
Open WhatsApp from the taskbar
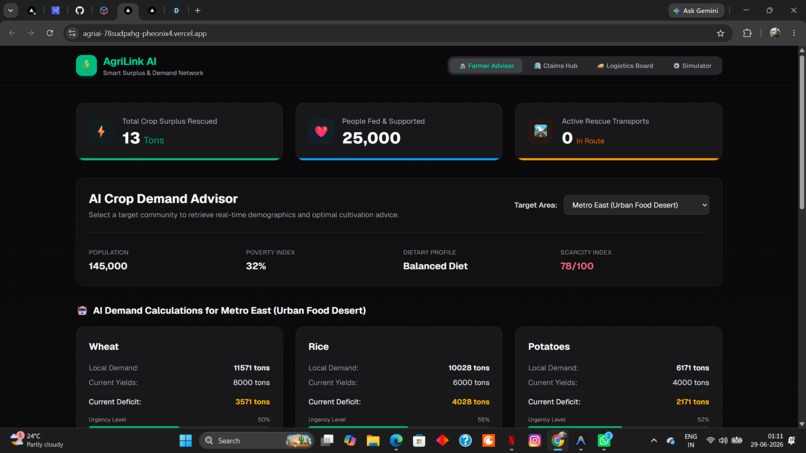click(x=604, y=441)
